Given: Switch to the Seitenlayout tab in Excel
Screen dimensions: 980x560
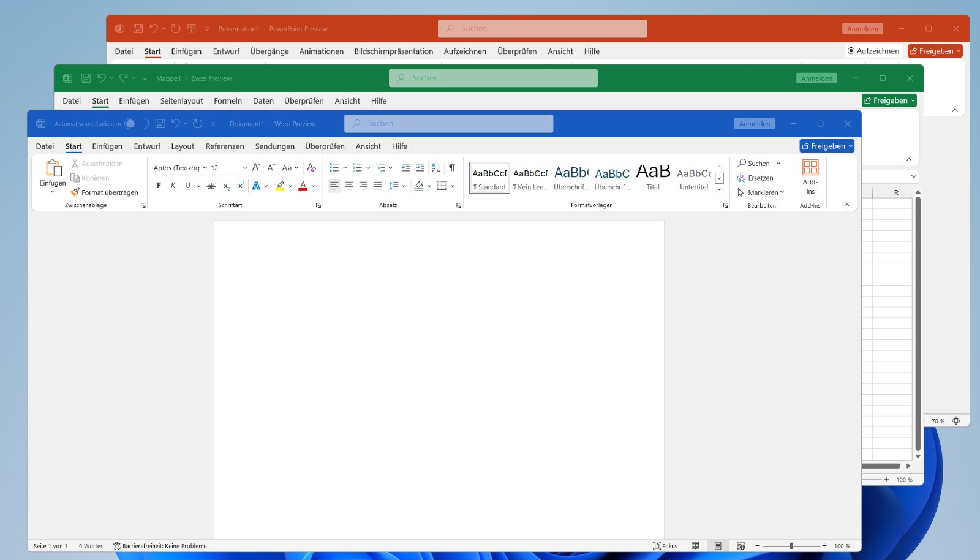Looking at the screenshot, I should click(181, 101).
